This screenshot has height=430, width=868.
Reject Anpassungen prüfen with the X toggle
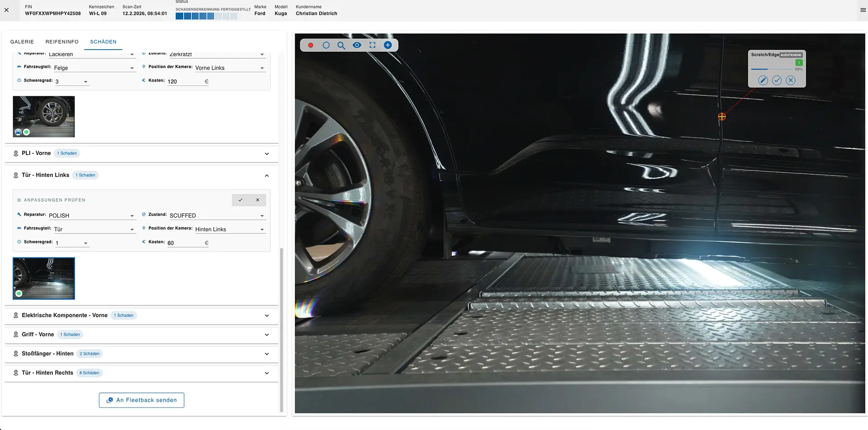pos(258,200)
